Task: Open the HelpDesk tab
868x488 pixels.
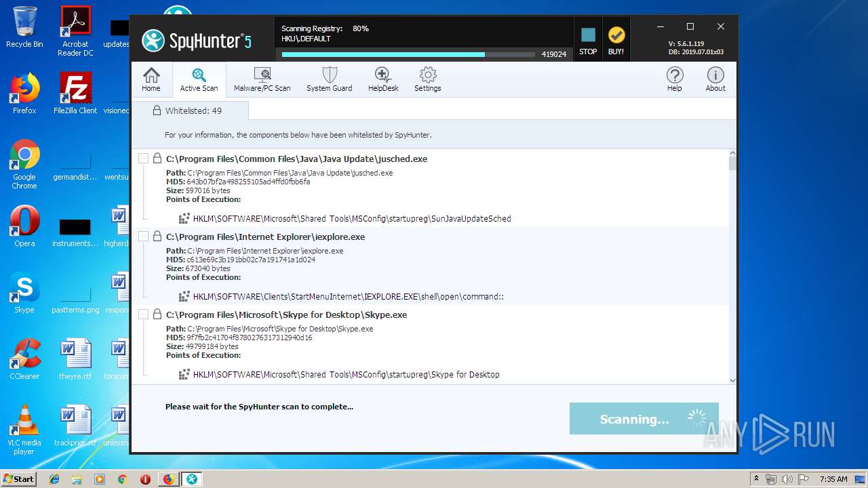Action: pyautogui.click(x=383, y=79)
